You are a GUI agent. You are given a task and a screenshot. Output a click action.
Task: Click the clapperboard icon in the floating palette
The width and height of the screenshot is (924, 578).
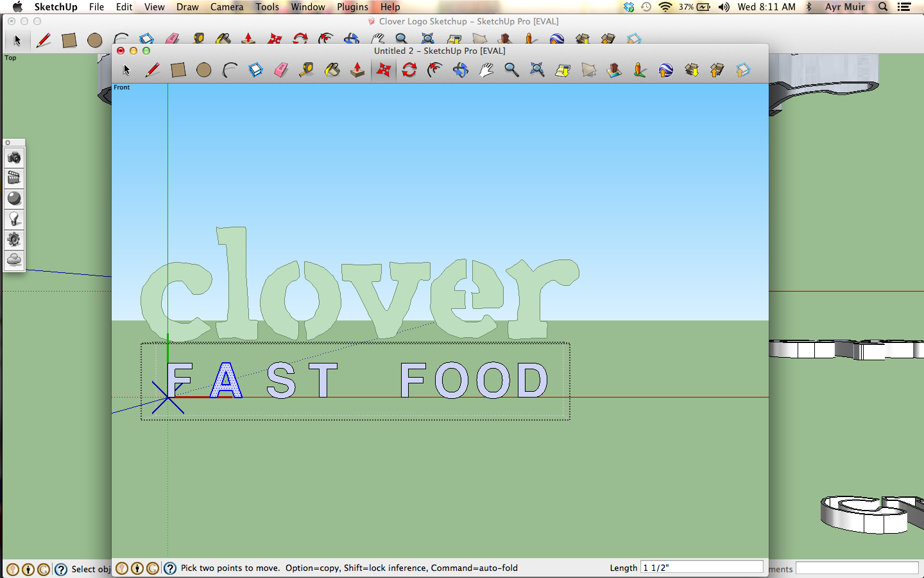click(x=14, y=178)
